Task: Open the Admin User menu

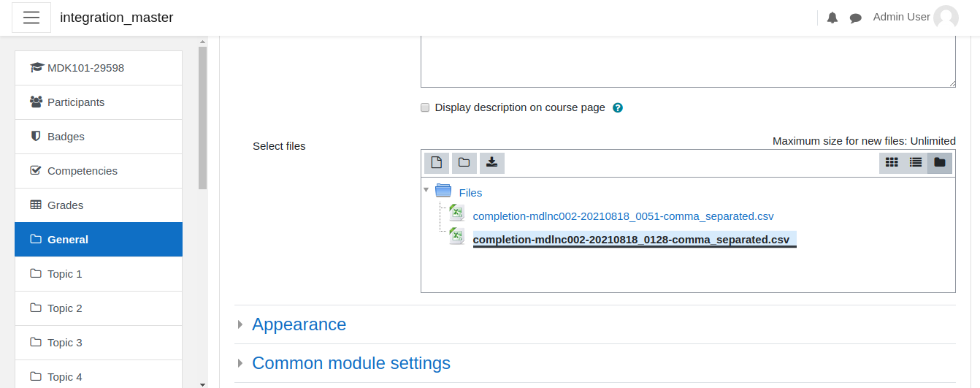Action: point(916,18)
